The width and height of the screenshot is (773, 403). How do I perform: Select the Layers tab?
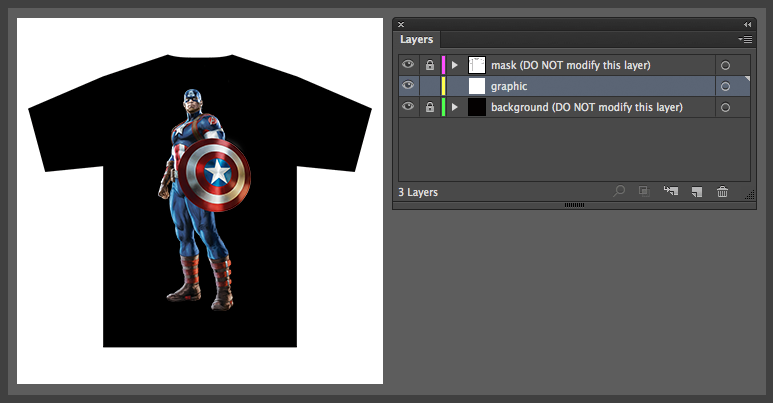point(417,40)
